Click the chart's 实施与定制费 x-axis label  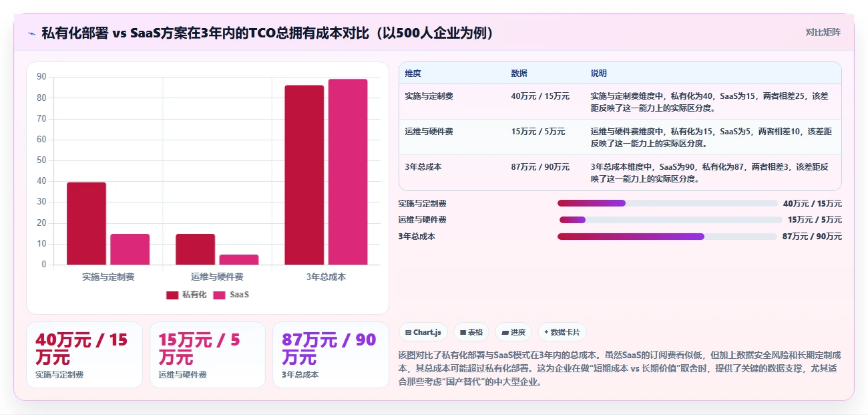pos(108,277)
